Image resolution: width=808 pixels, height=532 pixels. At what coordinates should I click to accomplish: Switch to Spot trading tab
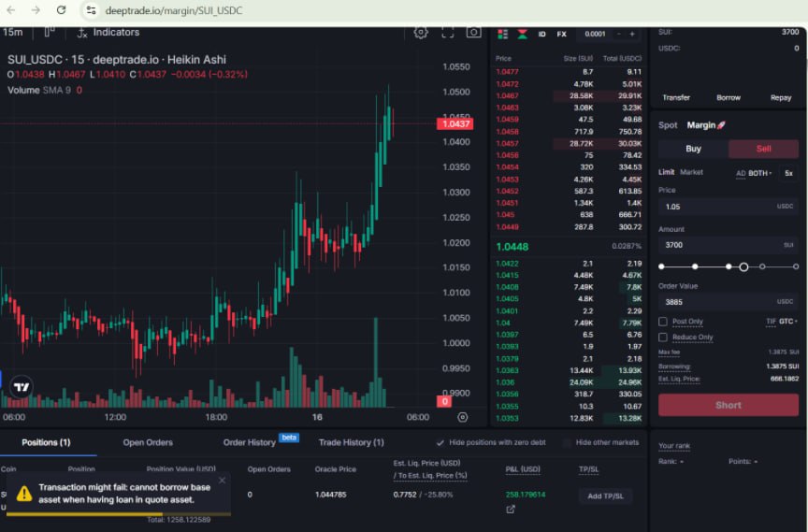[668, 125]
